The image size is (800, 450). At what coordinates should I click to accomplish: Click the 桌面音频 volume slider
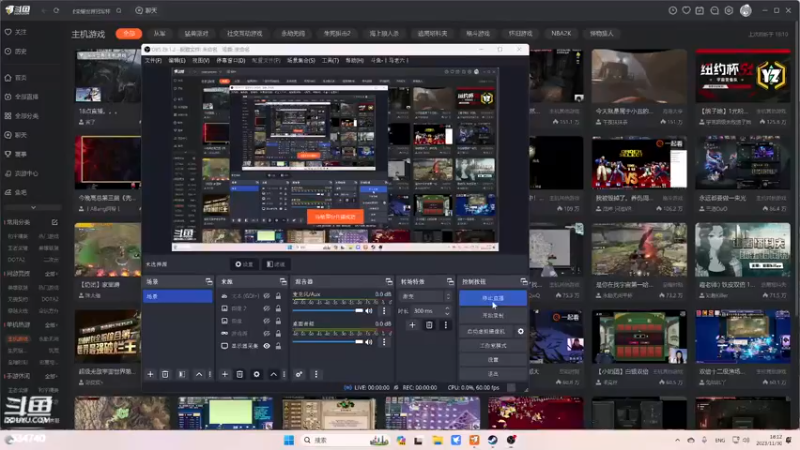tap(328, 342)
